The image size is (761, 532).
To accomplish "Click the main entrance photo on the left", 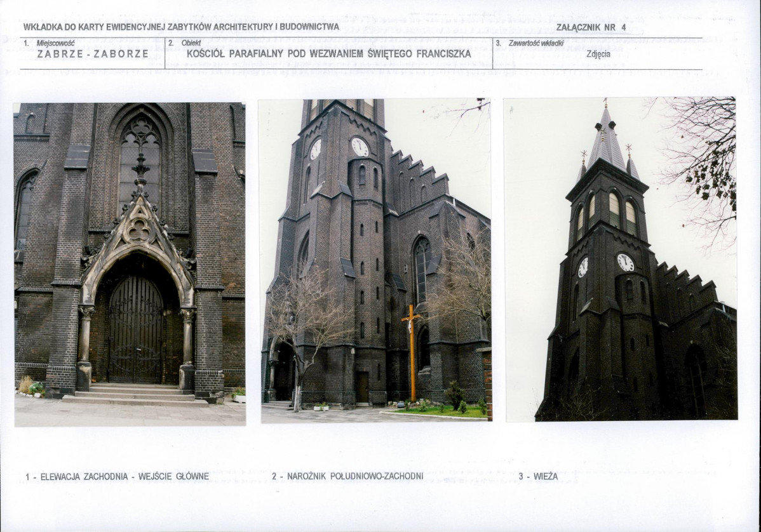I will 130,263.
